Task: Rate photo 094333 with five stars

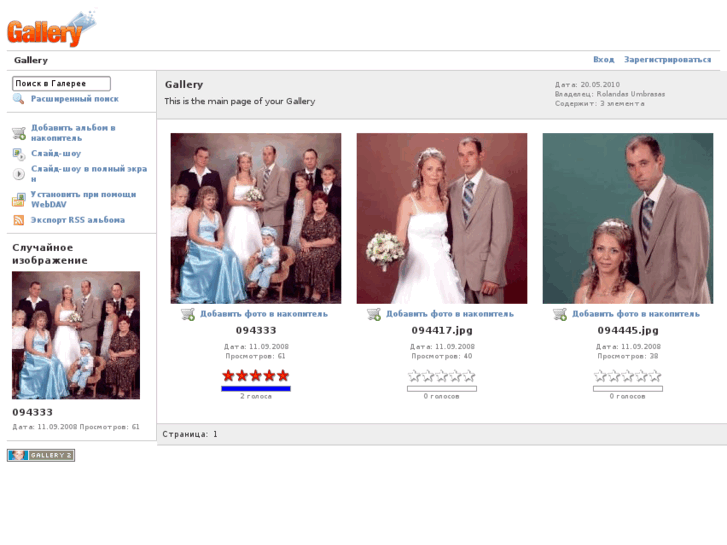Action: coord(283,376)
